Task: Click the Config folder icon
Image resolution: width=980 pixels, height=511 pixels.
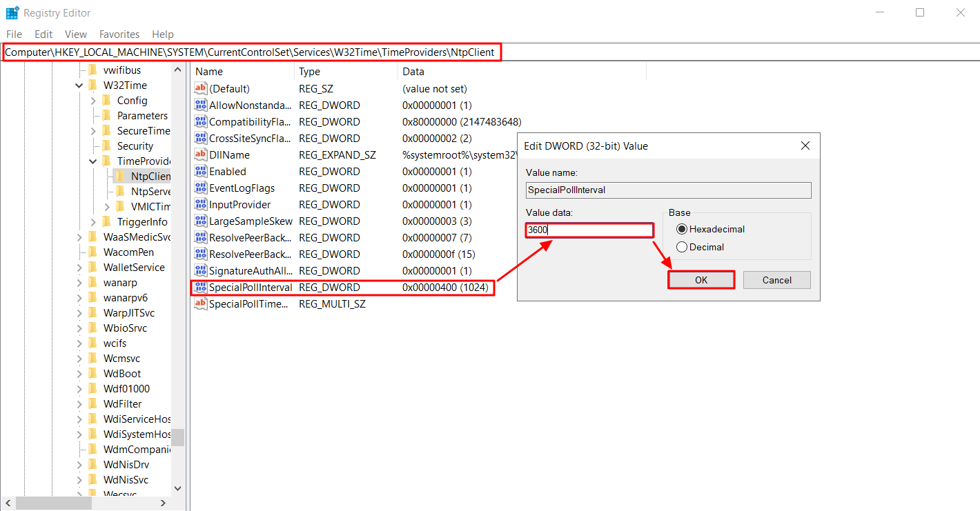Action: tap(106, 100)
